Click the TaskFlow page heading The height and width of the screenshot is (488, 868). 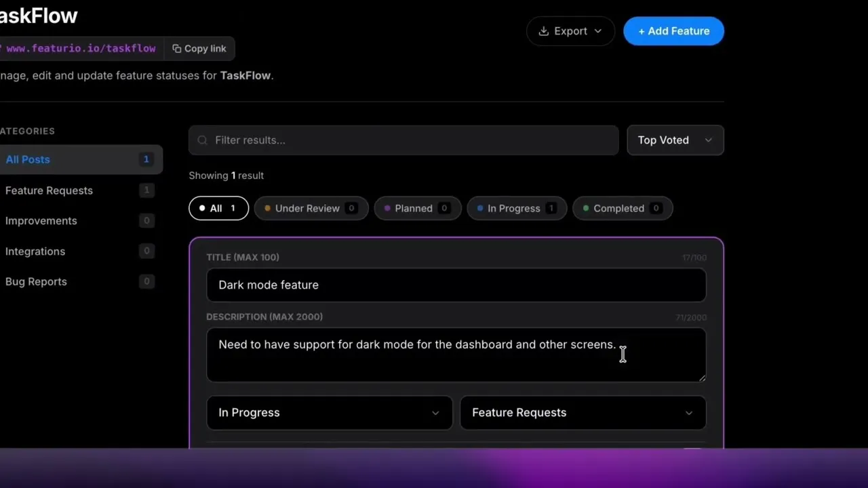38,16
